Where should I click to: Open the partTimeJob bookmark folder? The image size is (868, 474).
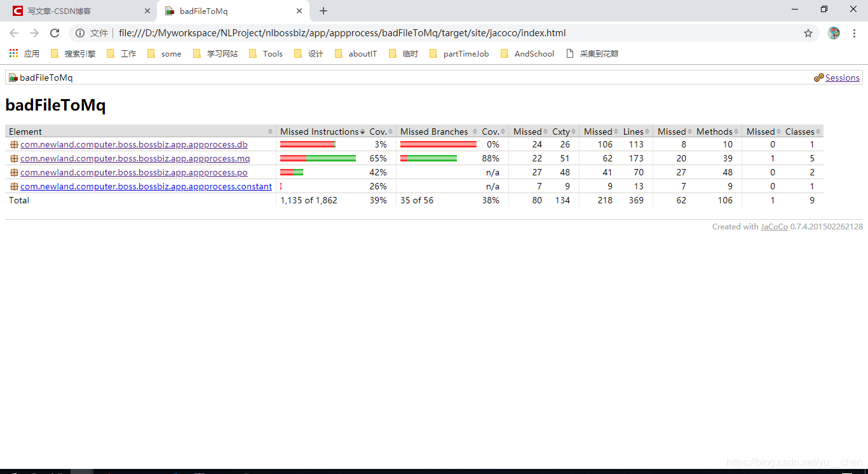[459, 54]
